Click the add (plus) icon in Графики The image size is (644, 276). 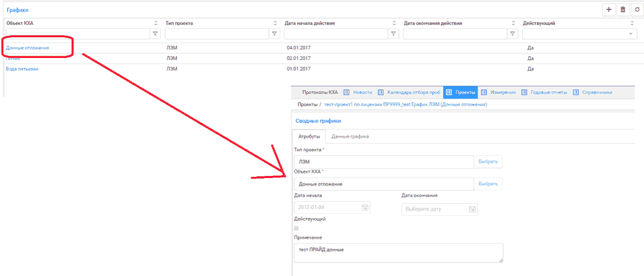point(609,10)
